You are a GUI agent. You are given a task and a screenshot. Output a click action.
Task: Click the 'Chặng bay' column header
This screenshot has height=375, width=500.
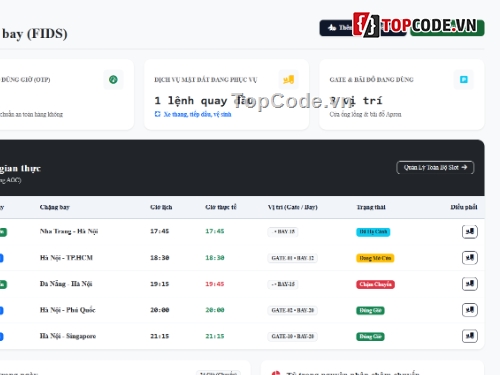pos(55,207)
